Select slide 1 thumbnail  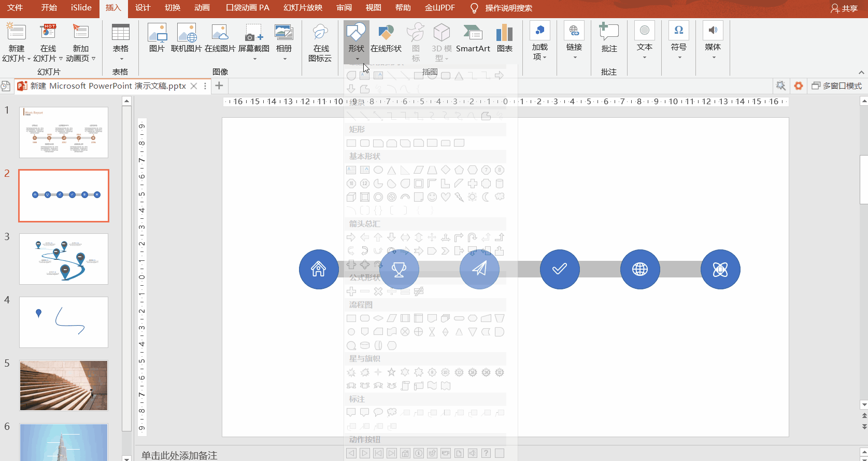click(64, 132)
